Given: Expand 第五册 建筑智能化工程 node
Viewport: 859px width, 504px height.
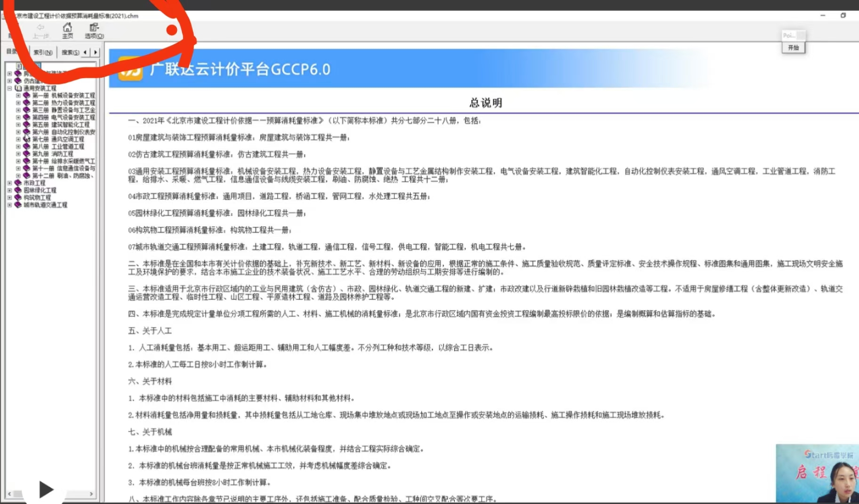Looking at the screenshot, I should pyautogui.click(x=18, y=125).
